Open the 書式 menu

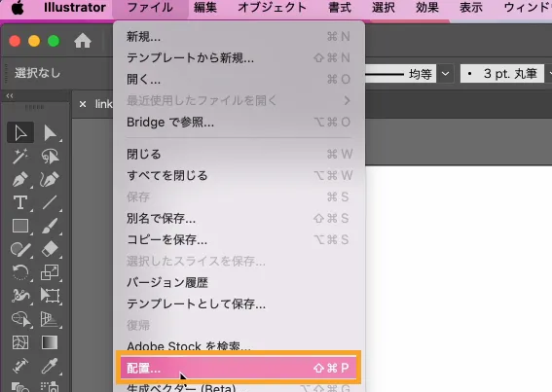(x=340, y=8)
